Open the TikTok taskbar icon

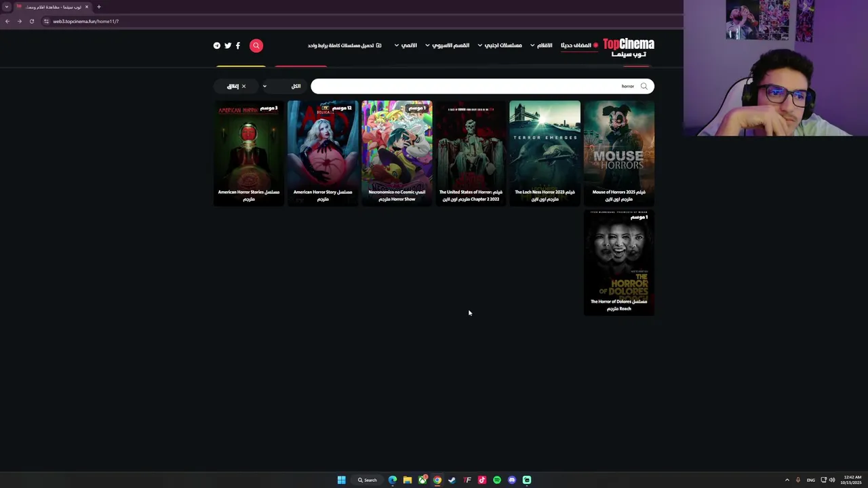click(x=482, y=480)
